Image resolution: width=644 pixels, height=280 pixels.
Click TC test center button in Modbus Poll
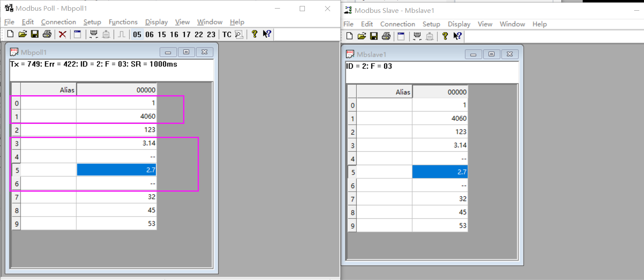coord(227,34)
